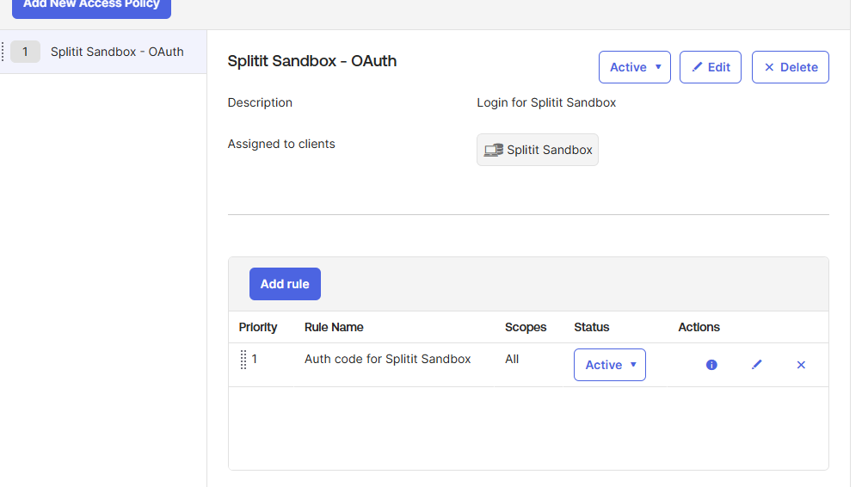Delete the Auth code rule via X icon

click(x=801, y=365)
